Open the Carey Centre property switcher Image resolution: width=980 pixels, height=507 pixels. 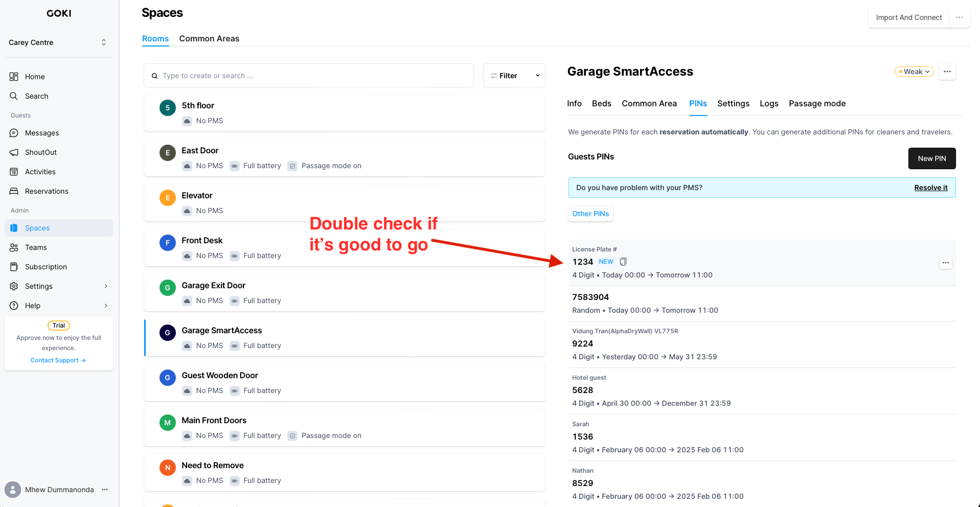pos(59,42)
